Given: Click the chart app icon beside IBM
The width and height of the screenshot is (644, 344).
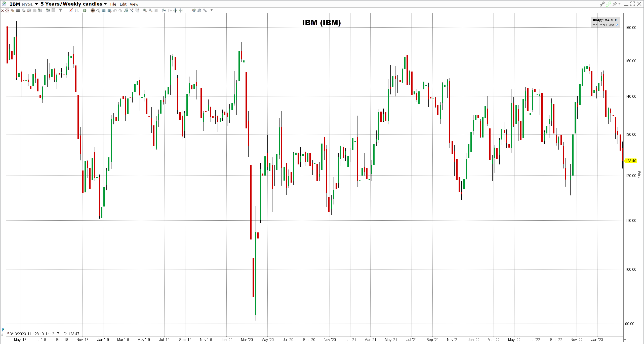Looking at the screenshot, I should coord(4,4).
